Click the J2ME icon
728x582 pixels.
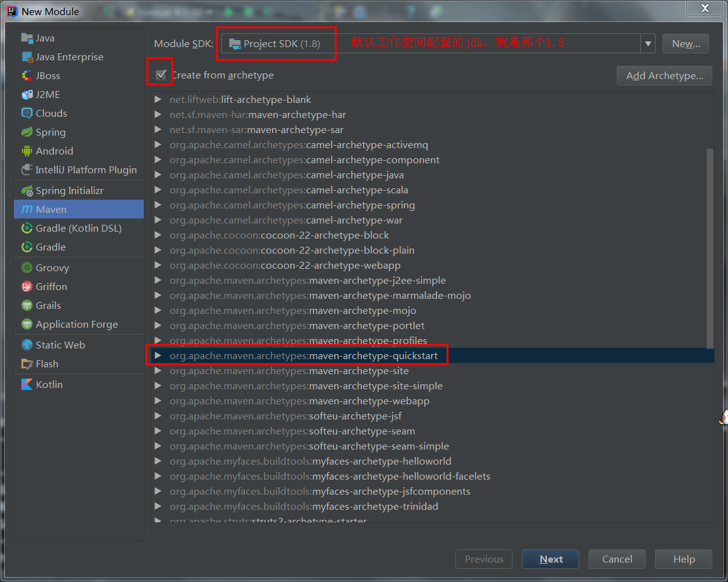point(27,95)
